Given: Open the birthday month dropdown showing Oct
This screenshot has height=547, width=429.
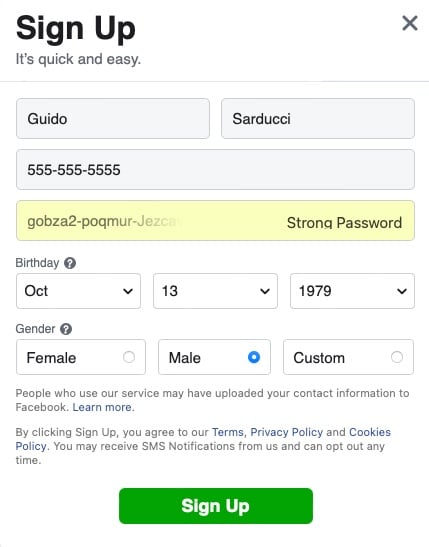Looking at the screenshot, I should [78, 291].
